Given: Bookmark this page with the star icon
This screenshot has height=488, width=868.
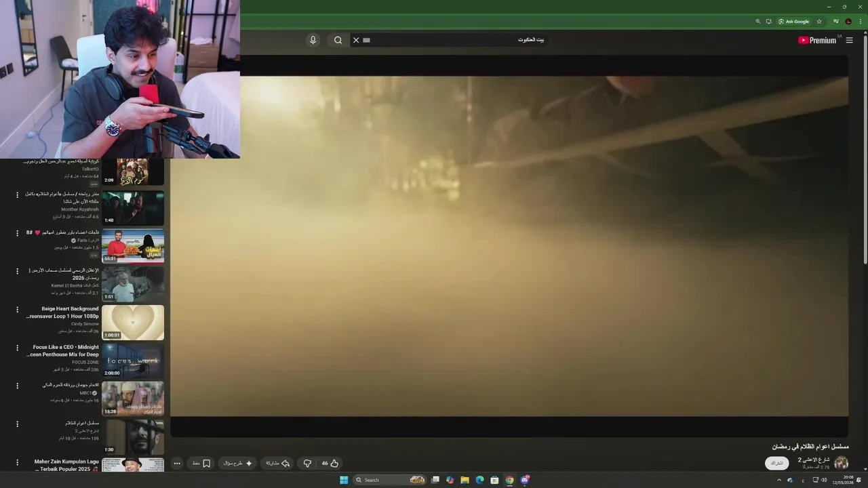Looking at the screenshot, I should [x=819, y=22].
